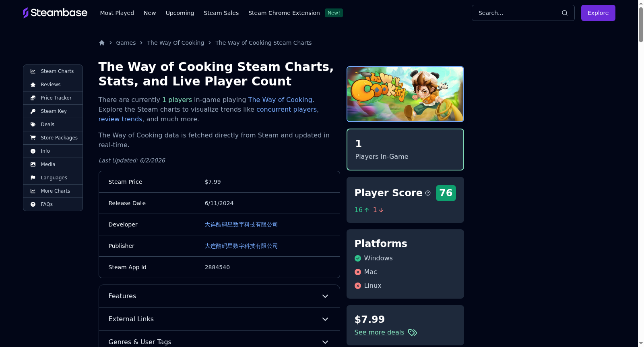The height and width of the screenshot is (347, 644).
Task: Click the Steam Price value $7.99 in table
Action: [213, 182]
